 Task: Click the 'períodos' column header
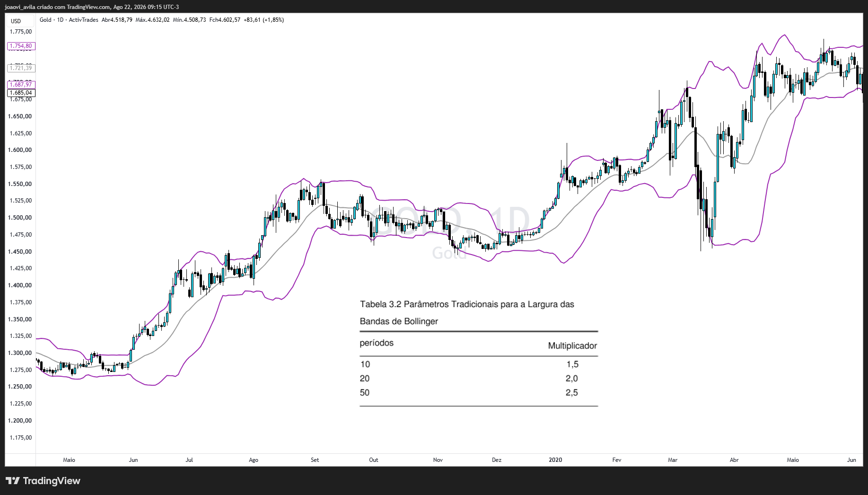(377, 343)
